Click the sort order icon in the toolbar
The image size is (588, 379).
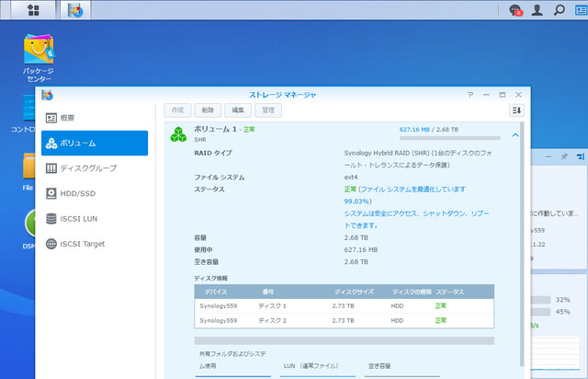pos(516,110)
